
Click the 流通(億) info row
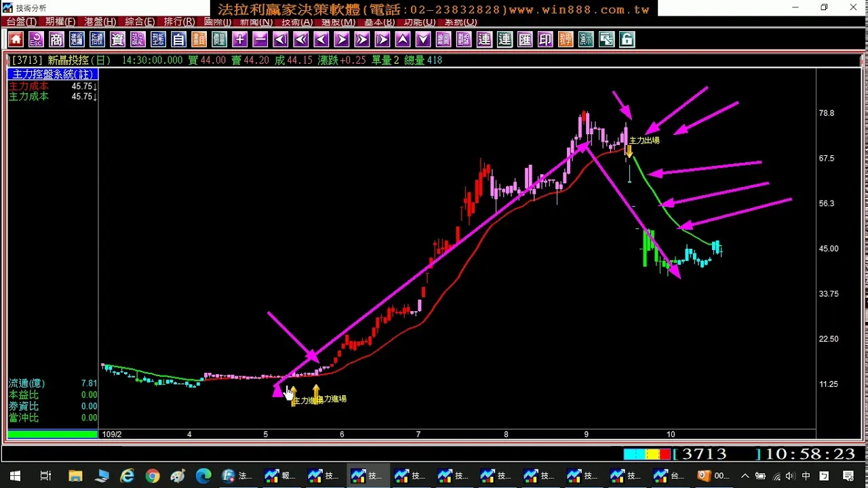pos(53,383)
